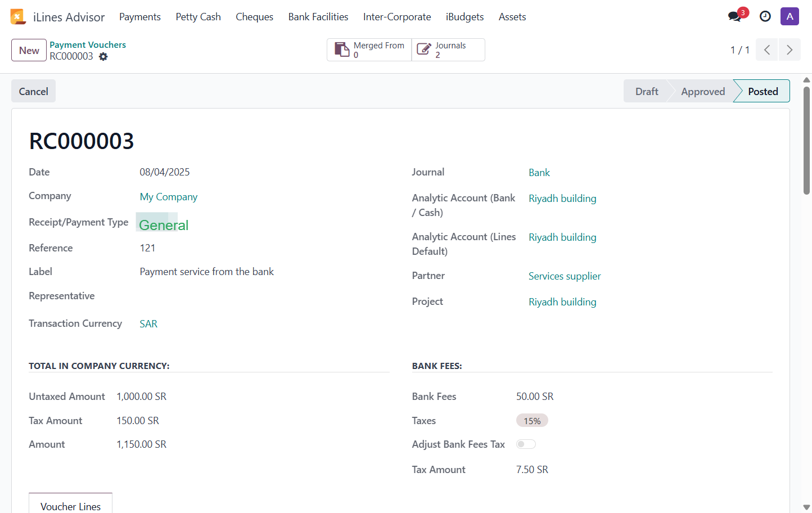Open the Bank journal link
Viewport: 812px width, 513px height.
point(539,173)
